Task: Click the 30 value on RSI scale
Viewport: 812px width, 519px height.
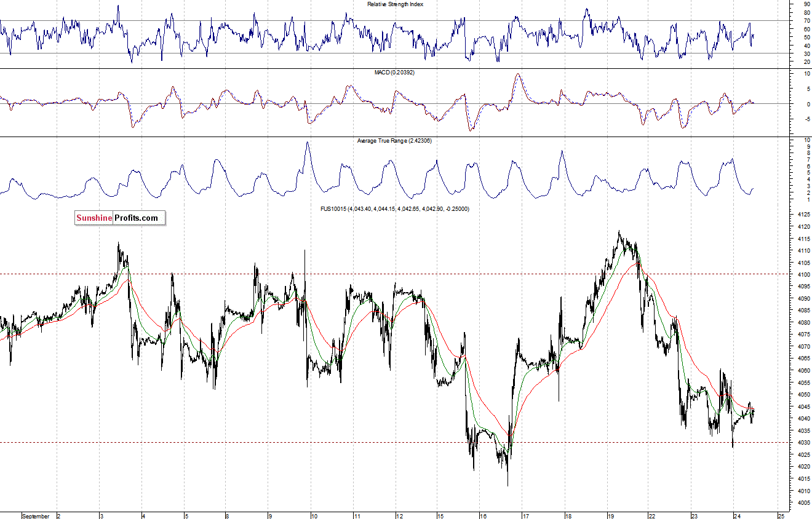Action: click(806, 53)
